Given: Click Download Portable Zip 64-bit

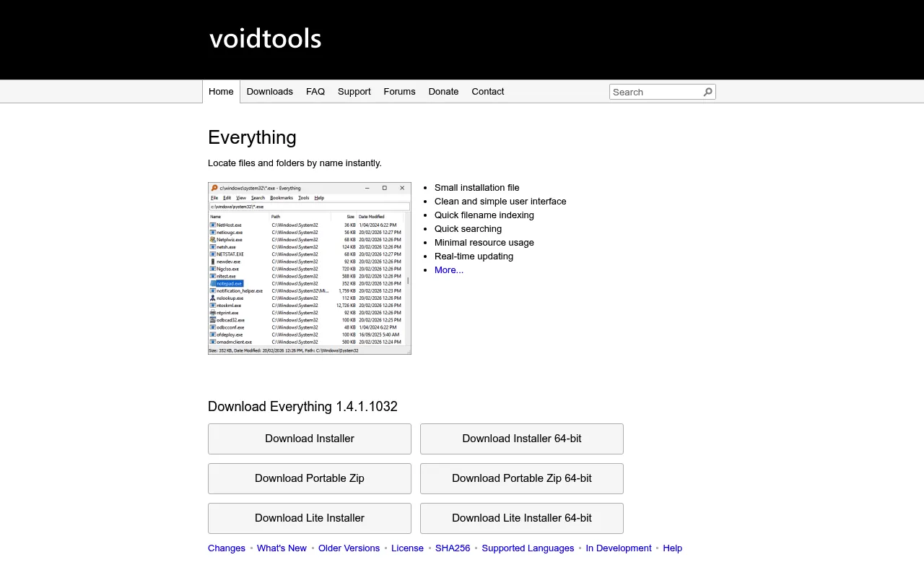Looking at the screenshot, I should tap(522, 478).
